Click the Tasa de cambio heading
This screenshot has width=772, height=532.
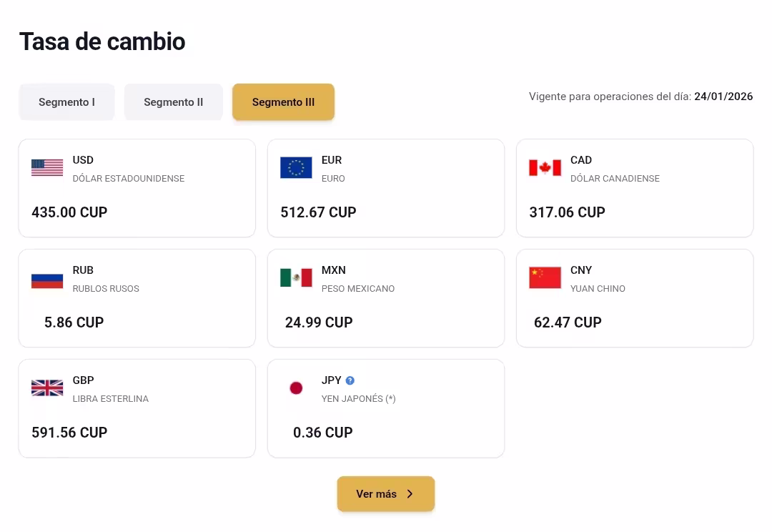pos(102,41)
